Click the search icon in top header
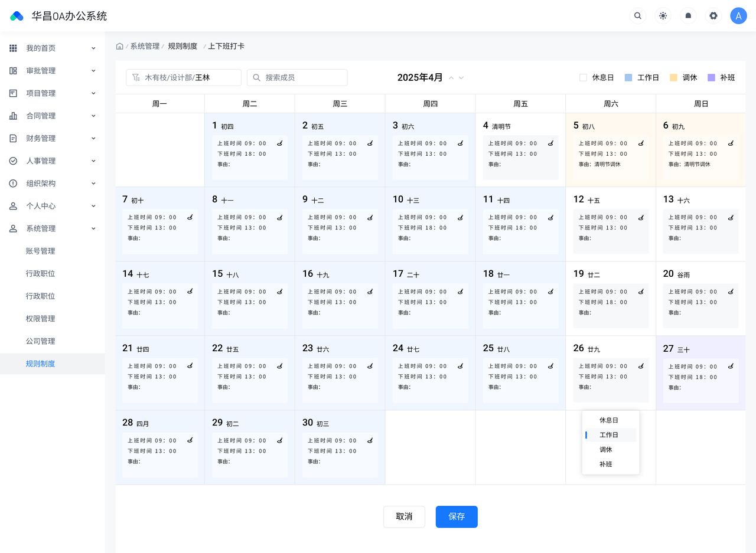The height and width of the screenshot is (553, 756). (x=637, y=16)
